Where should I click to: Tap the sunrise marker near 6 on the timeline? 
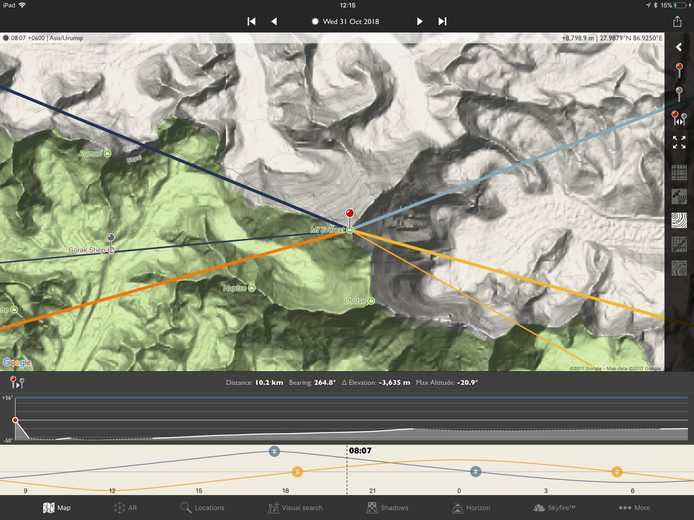[617, 472]
